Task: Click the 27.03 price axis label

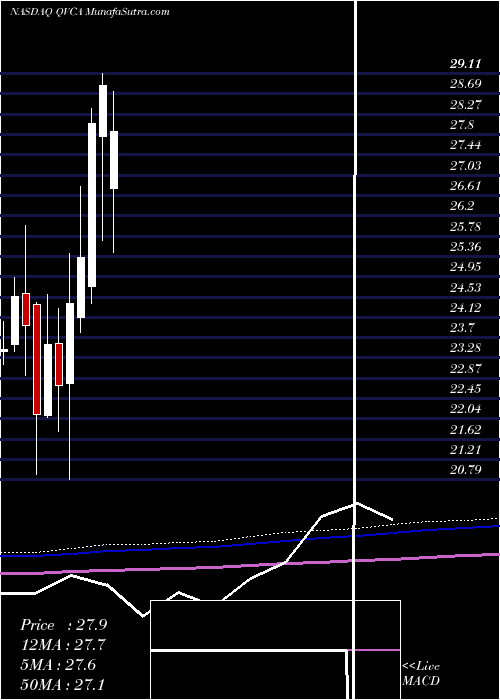Action: [465, 166]
